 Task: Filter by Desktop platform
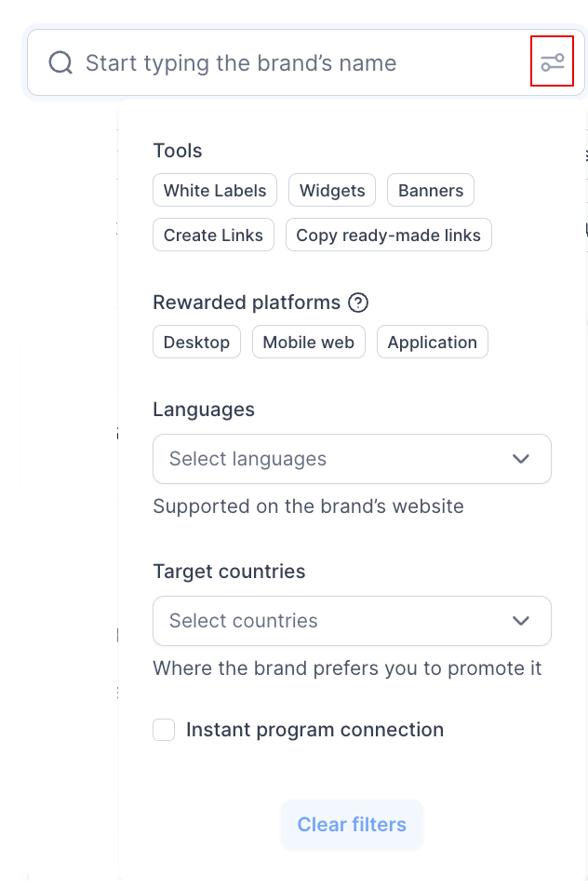[196, 342]
